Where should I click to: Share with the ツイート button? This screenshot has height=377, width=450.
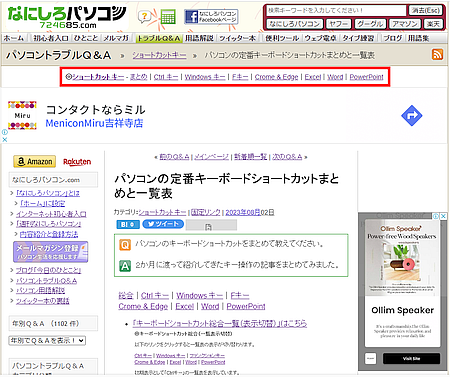click(163, 224)
